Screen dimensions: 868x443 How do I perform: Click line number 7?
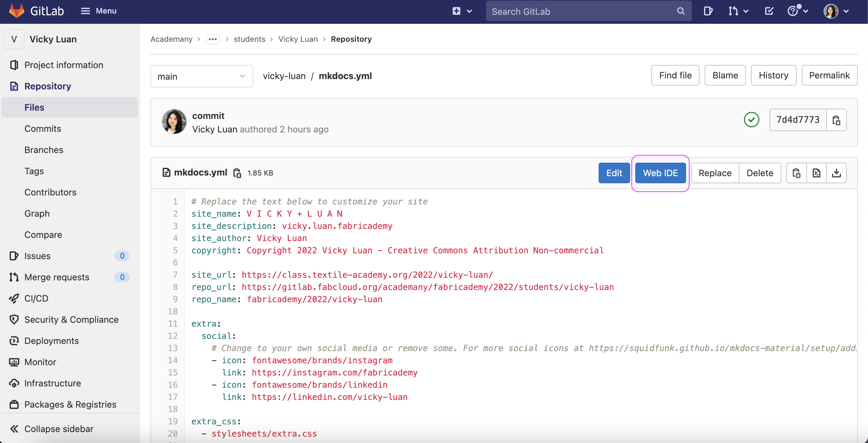175,275
